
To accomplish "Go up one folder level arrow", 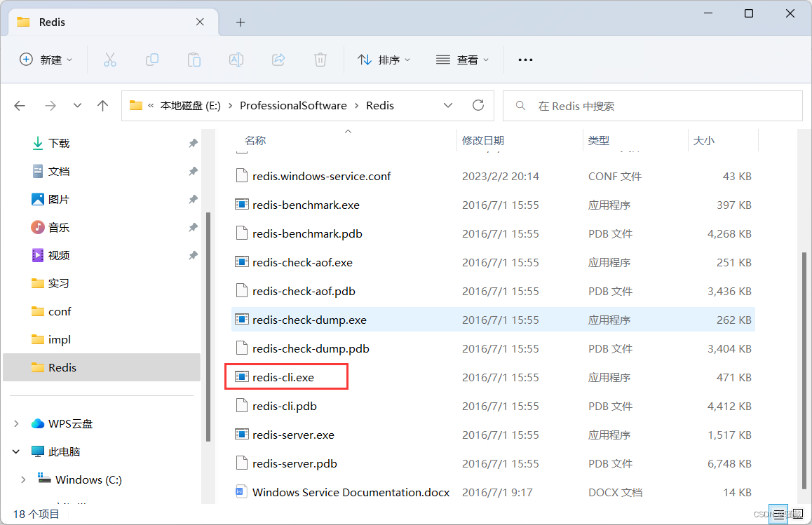I will coord(102,106).
